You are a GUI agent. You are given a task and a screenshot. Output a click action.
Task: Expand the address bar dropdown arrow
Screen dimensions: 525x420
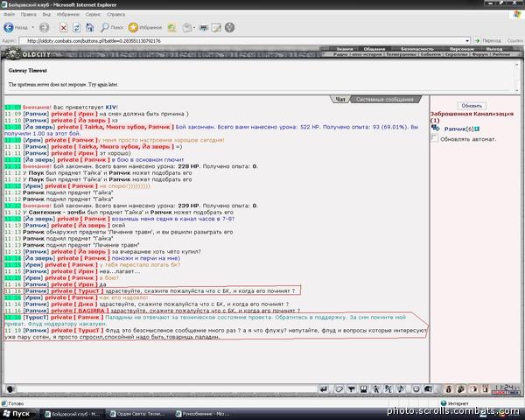click(x=467, y=41)
